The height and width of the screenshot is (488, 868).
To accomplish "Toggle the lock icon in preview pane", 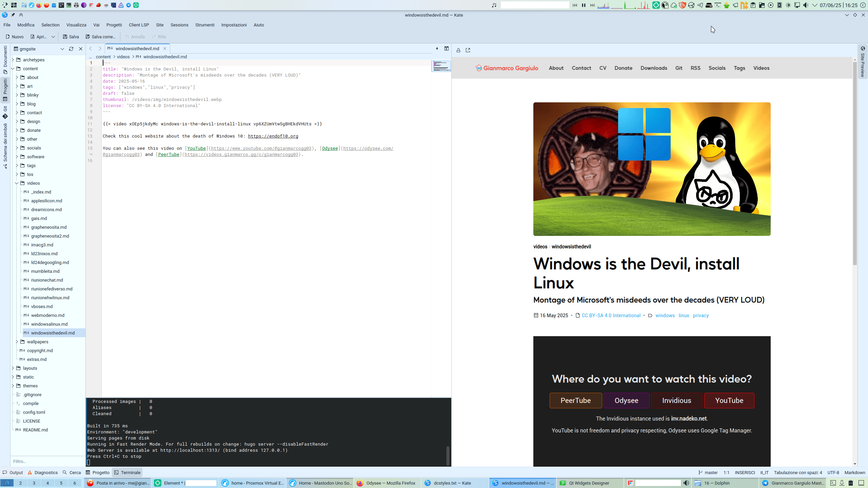I will click(x=458, y=50).
